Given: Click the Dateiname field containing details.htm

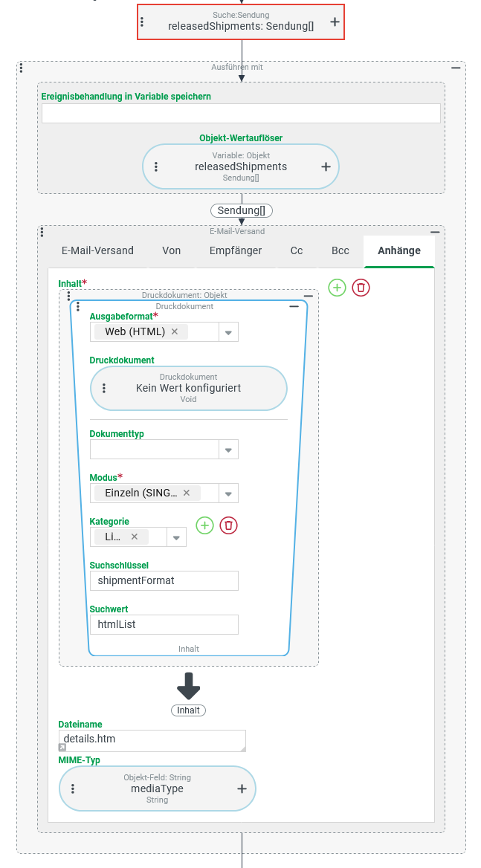Looking at the screenshot, I should click(152, 739).
